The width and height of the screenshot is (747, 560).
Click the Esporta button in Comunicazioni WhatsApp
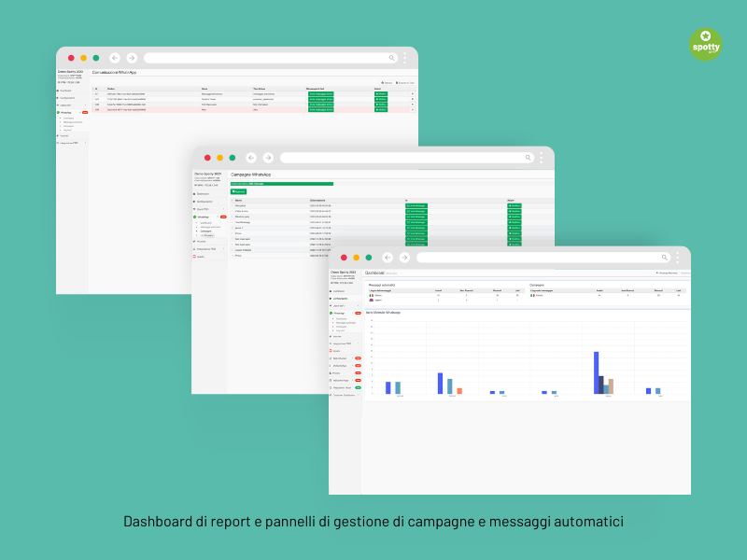(x=405, y=83)
